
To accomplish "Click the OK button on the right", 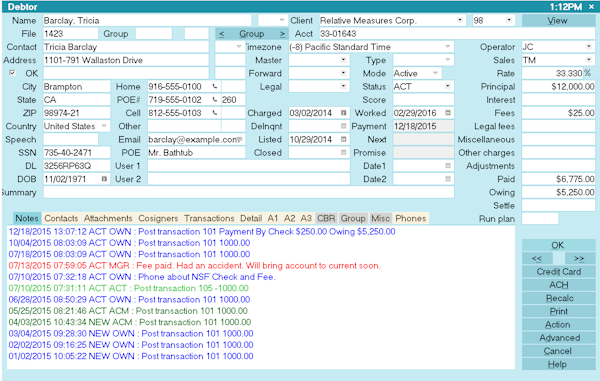I will pyautogui.click(x=558, y=245).
